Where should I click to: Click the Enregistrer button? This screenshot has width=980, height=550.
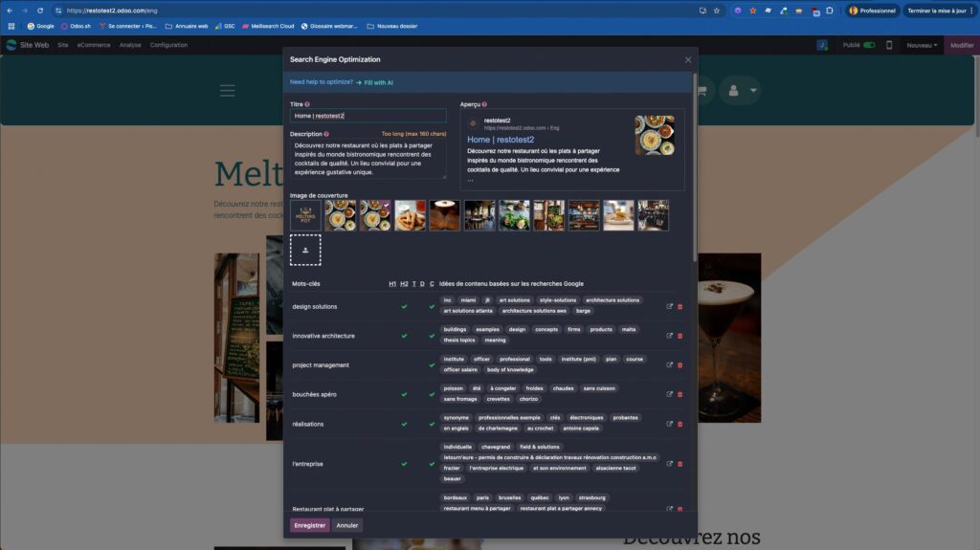click(x=309, y=526)
